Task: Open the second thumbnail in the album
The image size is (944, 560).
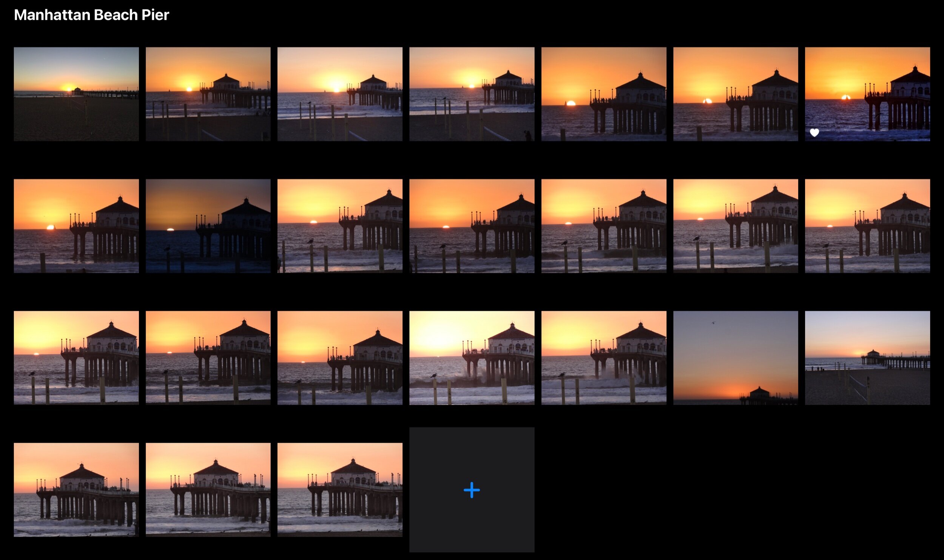Action: [x=208, y=94]
